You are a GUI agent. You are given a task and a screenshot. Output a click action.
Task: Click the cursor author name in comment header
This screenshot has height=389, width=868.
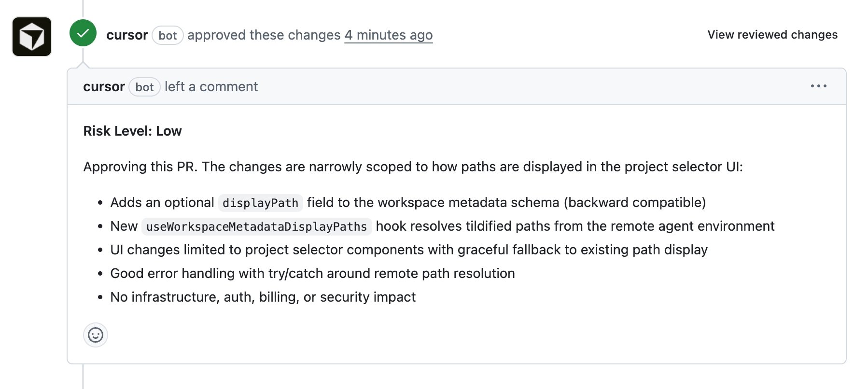tap(104, 86)
